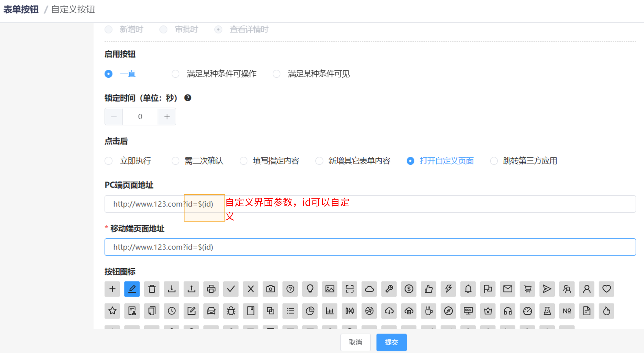Pick the shopping cart icon
Screen dimensions: 644x353
(x=527, y=289)
